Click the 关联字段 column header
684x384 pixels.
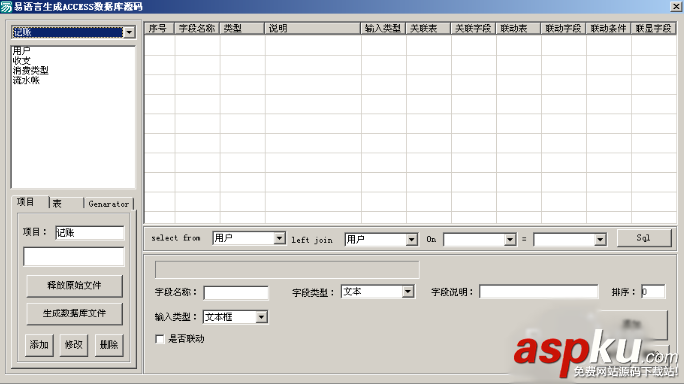coord(473,28)
